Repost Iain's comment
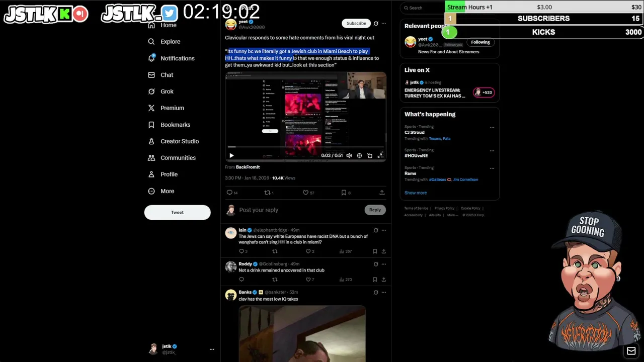Screen dimensions: 644x362 (275, 251)
